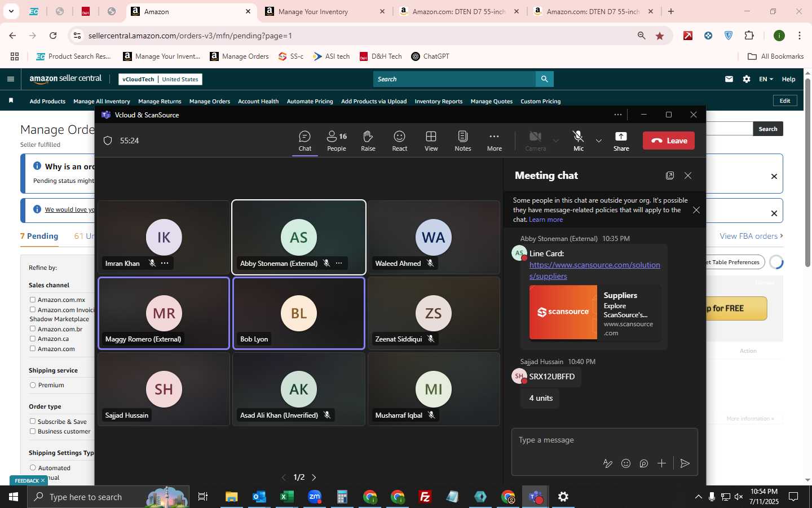Open more options on Imran Khan tile

click(x=165, y=263)
